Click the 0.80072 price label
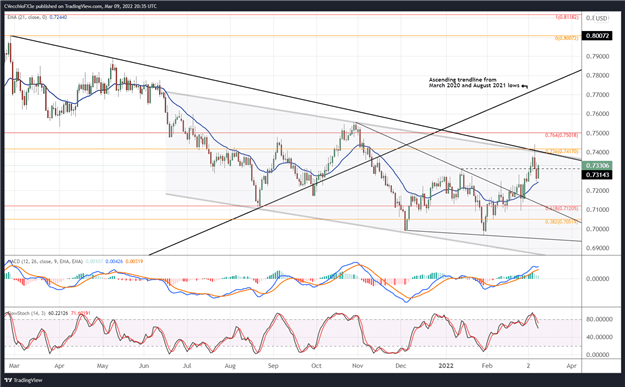625x387 pixels. pos(597,36)
